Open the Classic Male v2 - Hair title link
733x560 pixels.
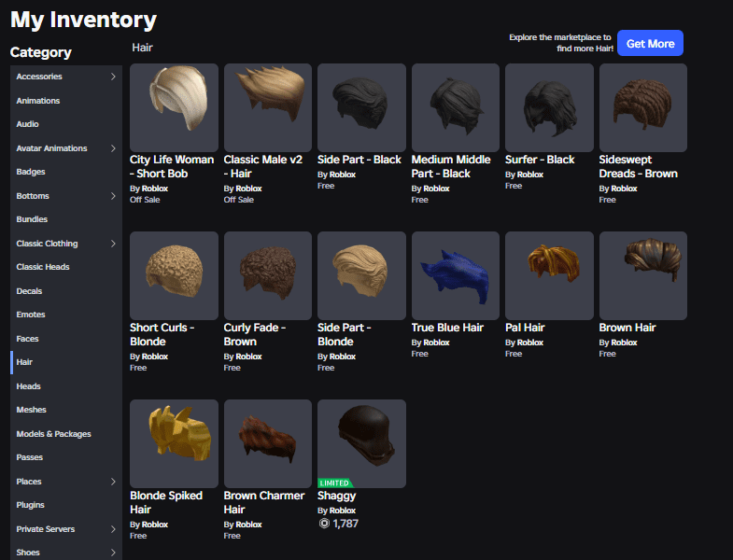tap(263, 166)
